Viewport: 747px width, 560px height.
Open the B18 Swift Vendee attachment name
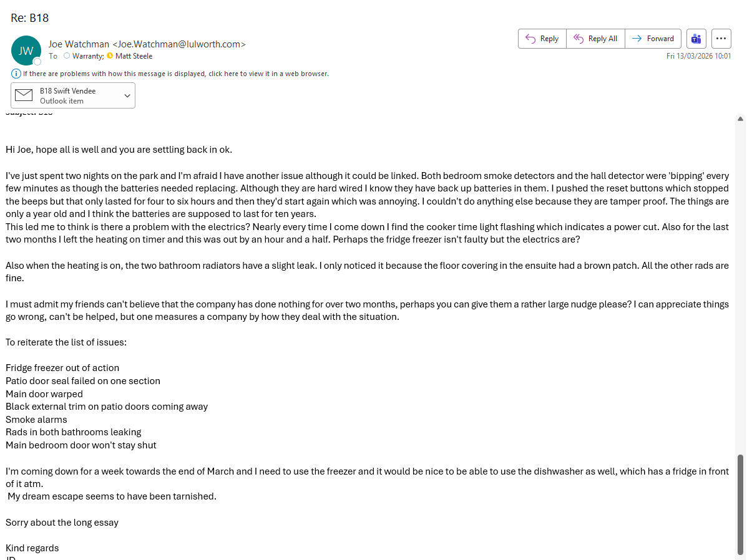67,91
